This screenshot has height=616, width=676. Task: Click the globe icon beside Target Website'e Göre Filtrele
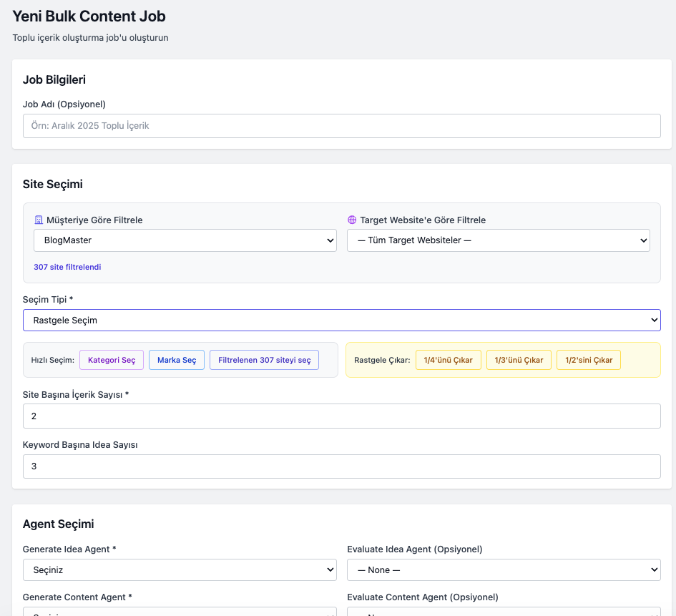[x=352, y=220]
